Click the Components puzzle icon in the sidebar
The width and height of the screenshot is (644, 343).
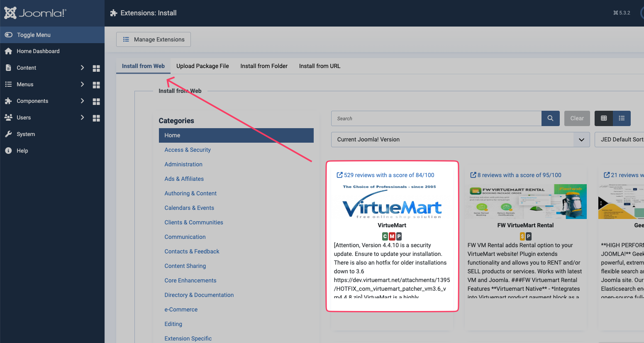click(8, 101)
